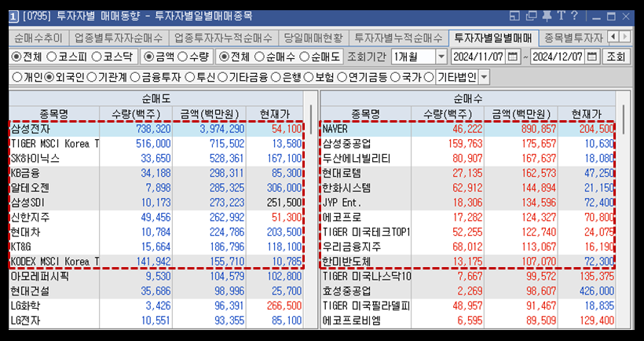Sort 순매도 table by 금액(백만원) header
Viewport: 644px width, 341px height.
[210, 114]
